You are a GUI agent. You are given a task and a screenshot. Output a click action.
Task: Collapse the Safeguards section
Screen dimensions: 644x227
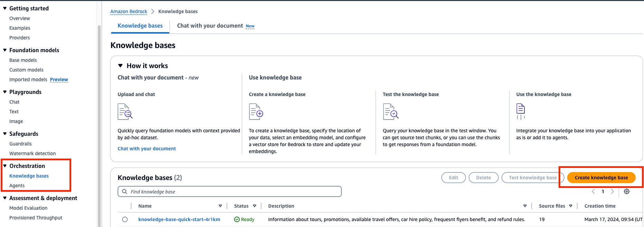(x=5, y=134)
